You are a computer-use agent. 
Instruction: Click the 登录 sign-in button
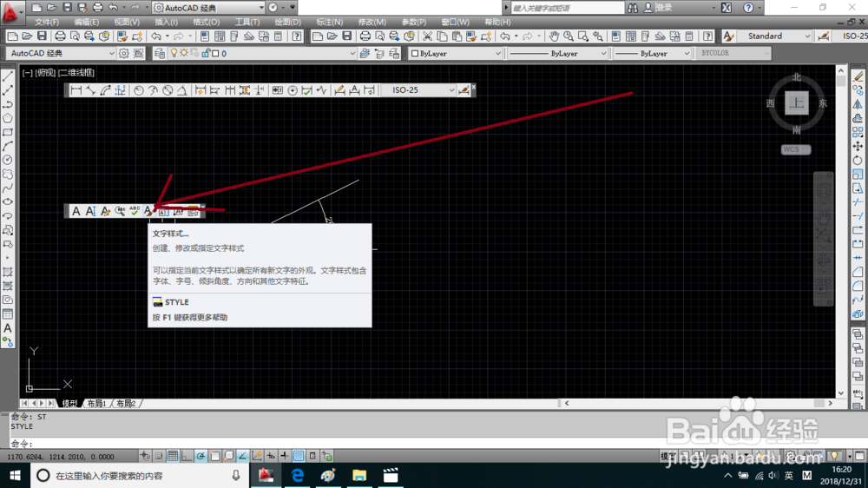(x=663, y=8)
